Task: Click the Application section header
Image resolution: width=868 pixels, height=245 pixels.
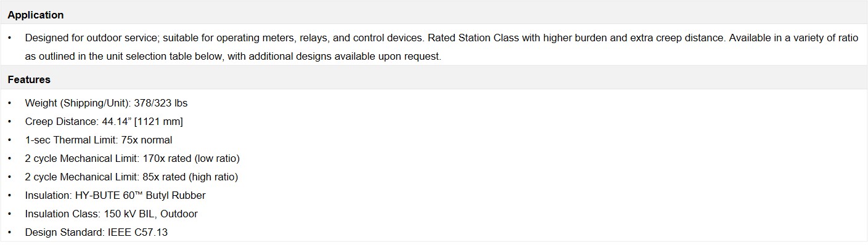Action: tap(35, 15)
